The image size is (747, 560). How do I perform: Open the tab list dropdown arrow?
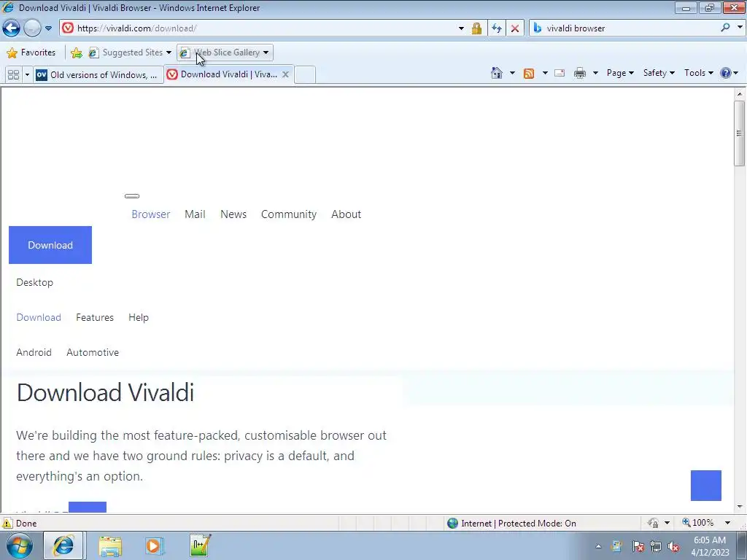pyautogui.click(x=27, y=75)
